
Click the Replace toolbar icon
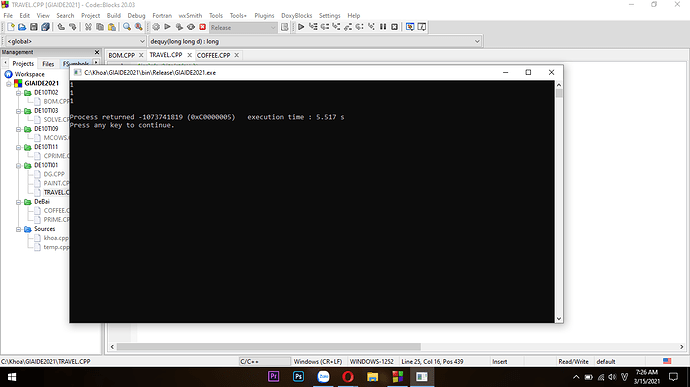tap(139, 27)
